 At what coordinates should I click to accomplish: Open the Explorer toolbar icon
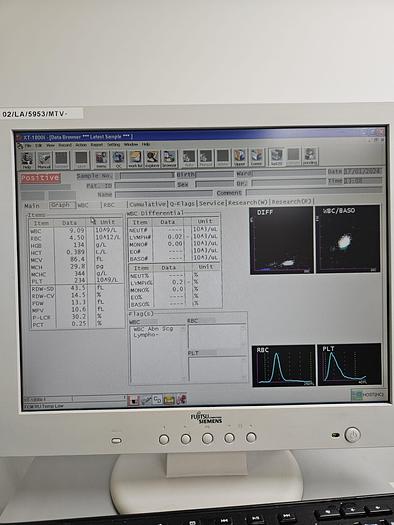click(x=152, y=159)
